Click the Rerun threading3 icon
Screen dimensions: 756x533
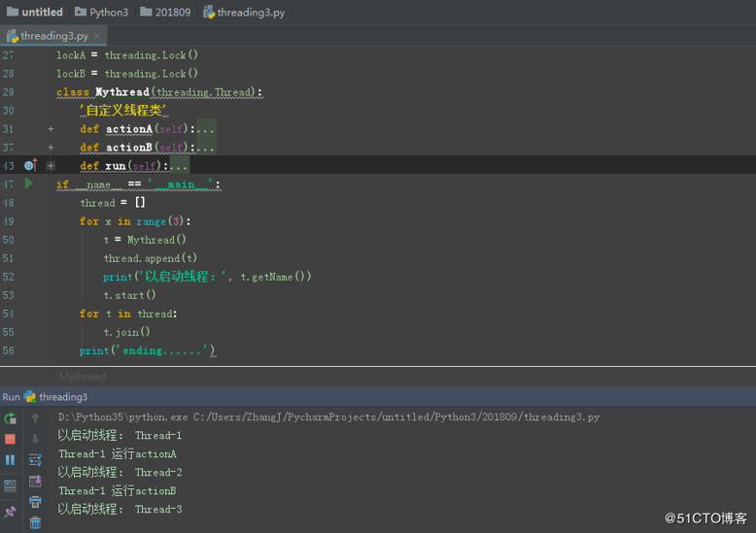10,418
